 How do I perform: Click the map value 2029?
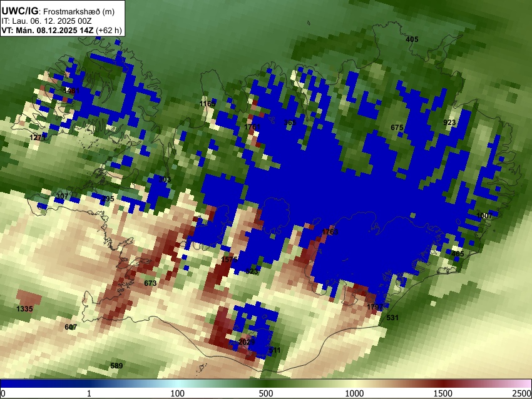247,342
